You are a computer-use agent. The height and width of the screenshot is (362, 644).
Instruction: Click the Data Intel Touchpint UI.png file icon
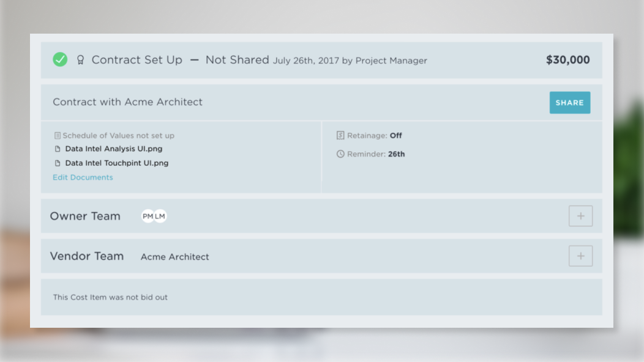pyautogui.click(x=58, y=163)
